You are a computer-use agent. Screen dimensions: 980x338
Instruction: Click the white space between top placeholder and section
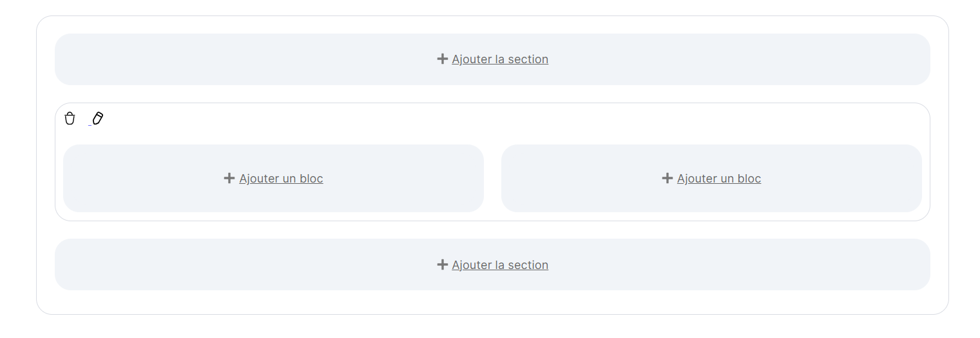492,94
